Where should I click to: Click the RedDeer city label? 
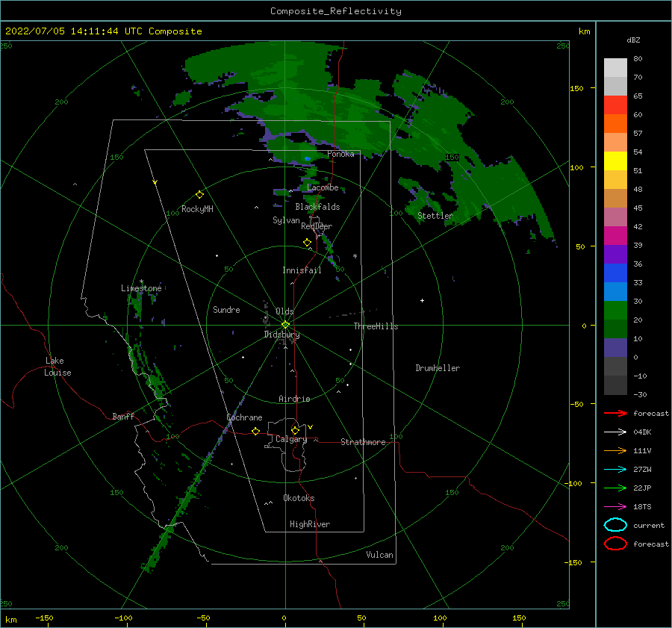point(317,226)
